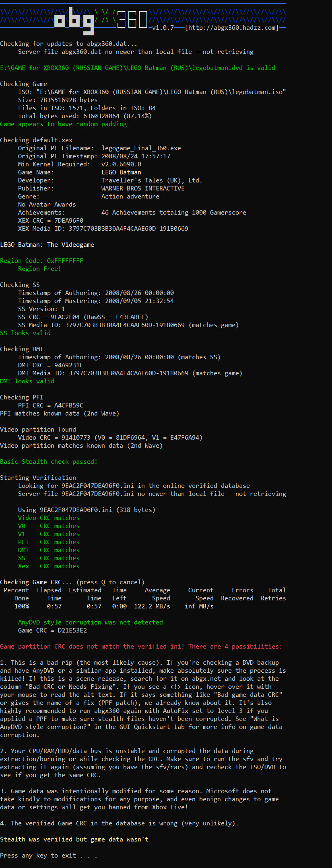The height and width of the screenshot is (868, 332).
Task: Click the 'Checking default.xex' heading
Action: tap(36, 140)
